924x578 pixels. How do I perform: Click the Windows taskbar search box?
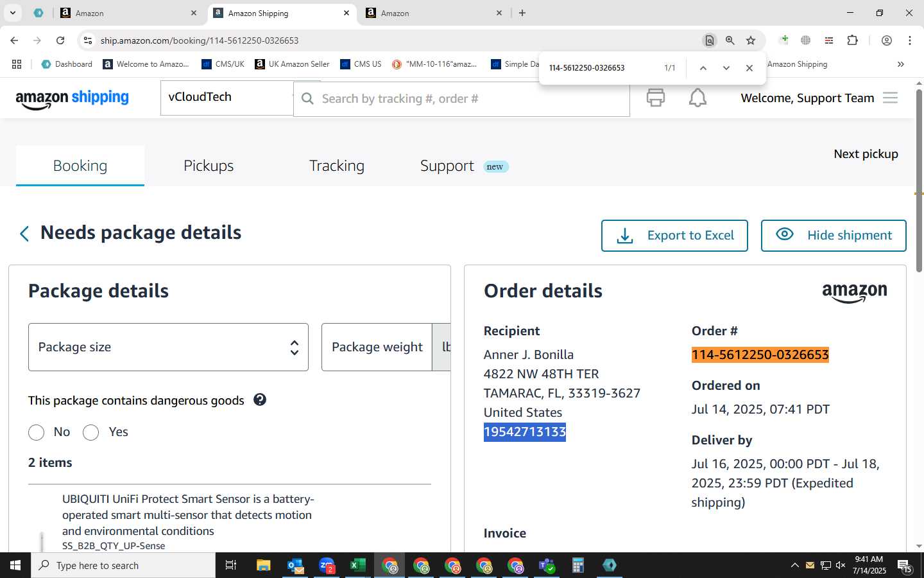coord(123,565)
